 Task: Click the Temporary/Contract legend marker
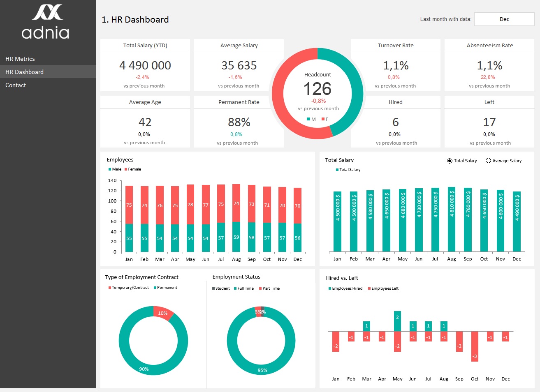[x=110, y=288]
